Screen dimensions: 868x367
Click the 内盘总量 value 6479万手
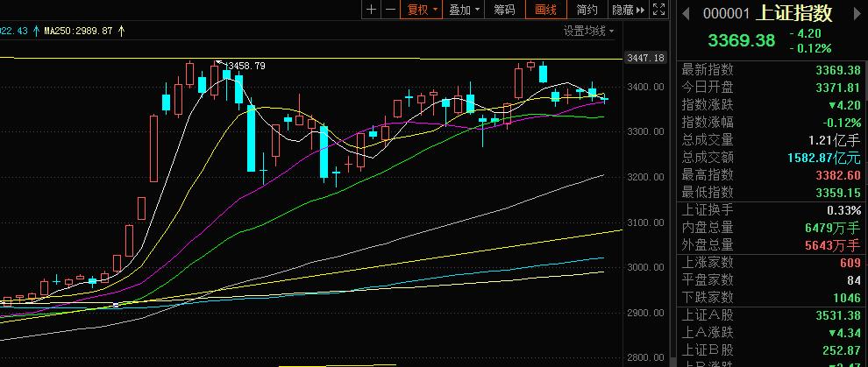(833, 228)
